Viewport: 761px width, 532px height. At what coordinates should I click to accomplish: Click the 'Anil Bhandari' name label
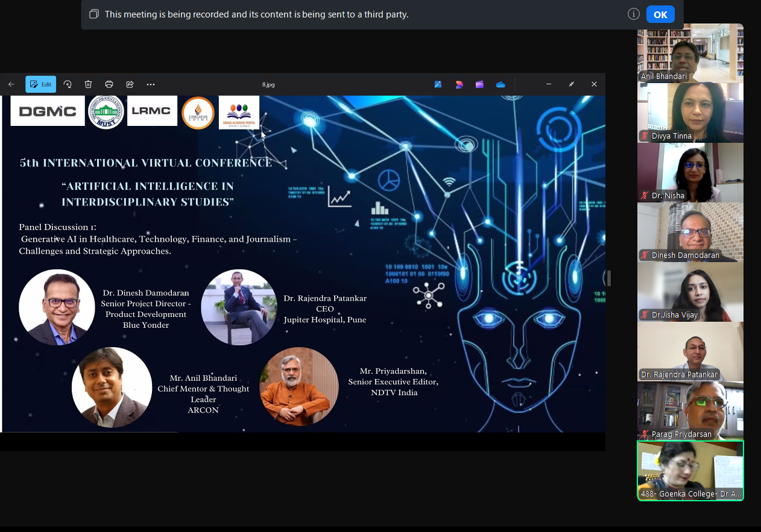(x=664, y=77)
